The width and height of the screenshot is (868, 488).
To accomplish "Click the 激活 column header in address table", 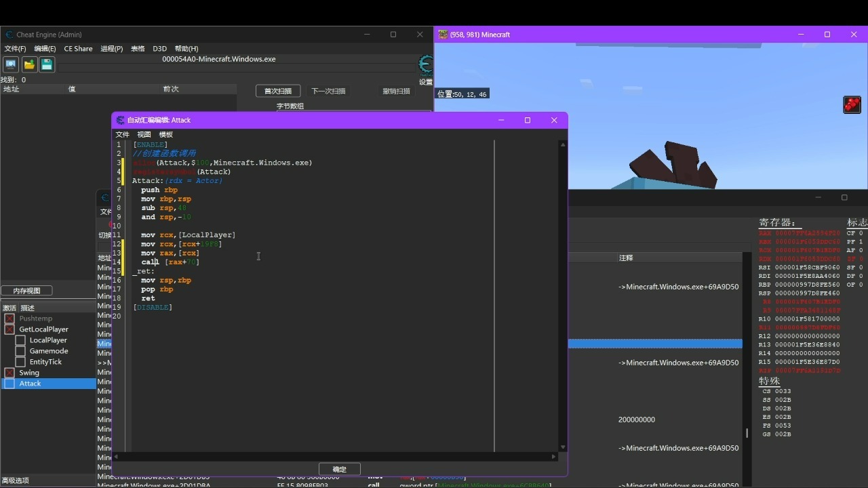I will coord(9,308).
